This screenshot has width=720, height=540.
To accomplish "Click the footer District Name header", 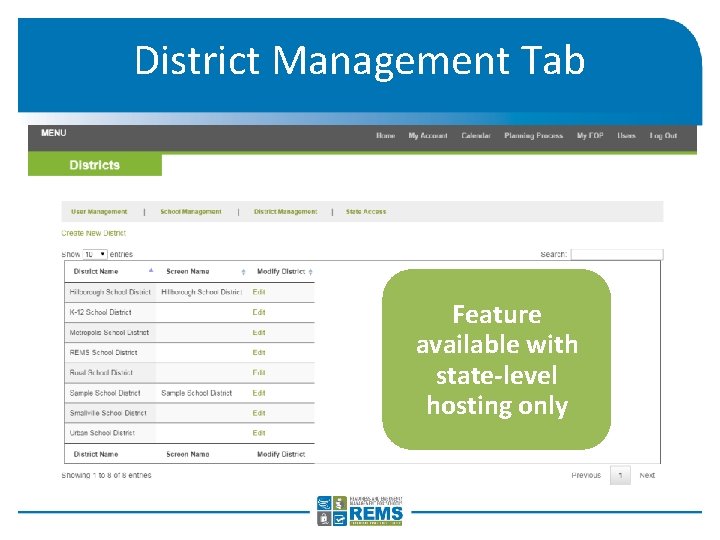I will pyautogui.click(x=96, y=454).
